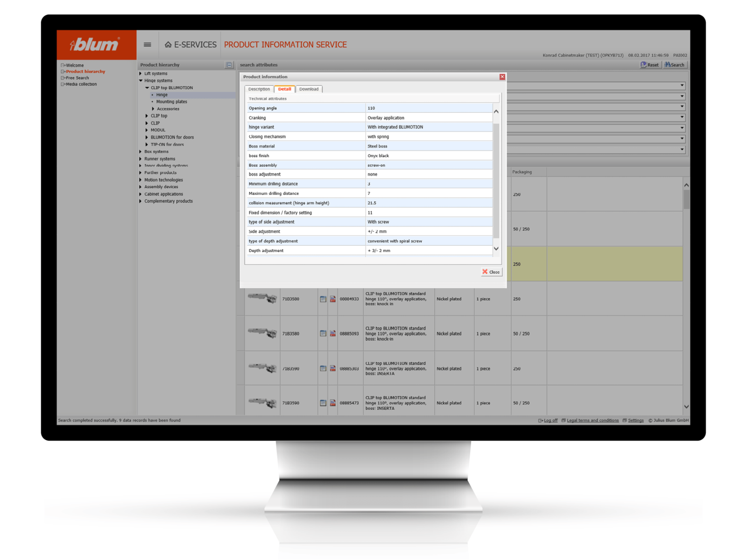The image size is (747, 560).
Task: Open PDF icon for article 08885093
Action: 333,334
